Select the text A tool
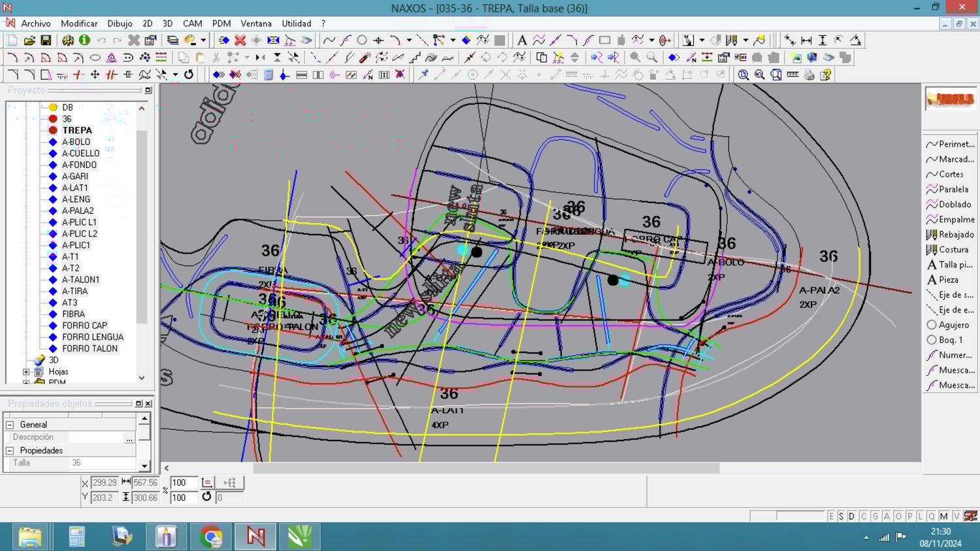Screen dimensions: 980x551 coord(521,41)
